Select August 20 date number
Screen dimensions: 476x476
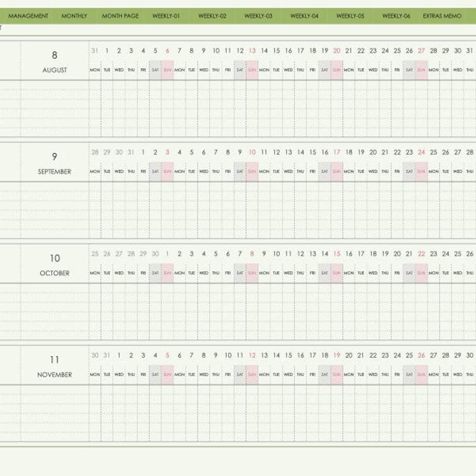coord(337,51)
